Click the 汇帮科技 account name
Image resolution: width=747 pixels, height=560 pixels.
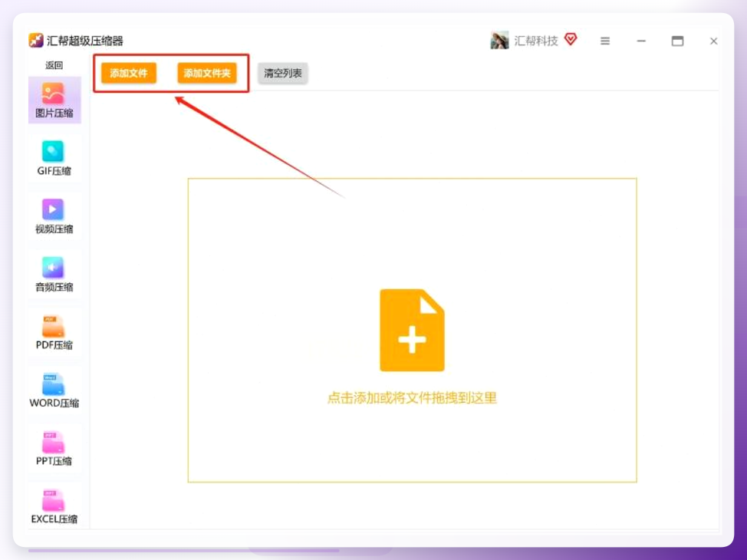tap(536, 41)
